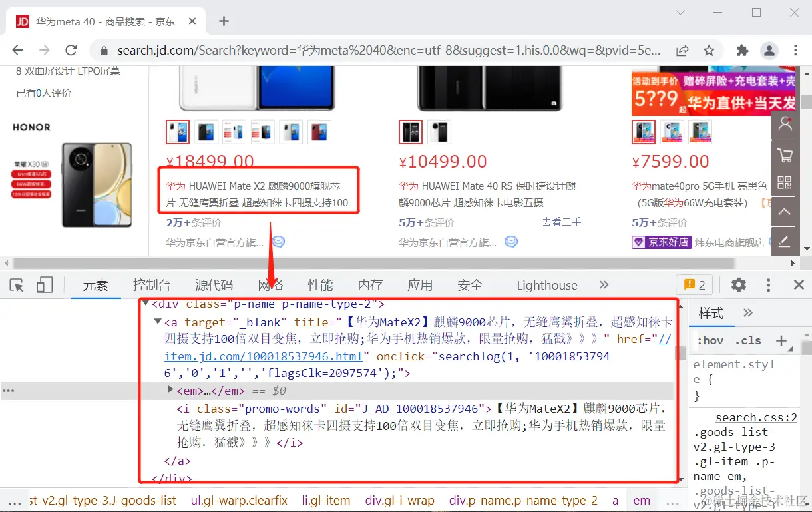The image size is (812, 512).
Task: Activate the DevTools inspect element picker
Action: pyautogui.click(x=17, y=286)
